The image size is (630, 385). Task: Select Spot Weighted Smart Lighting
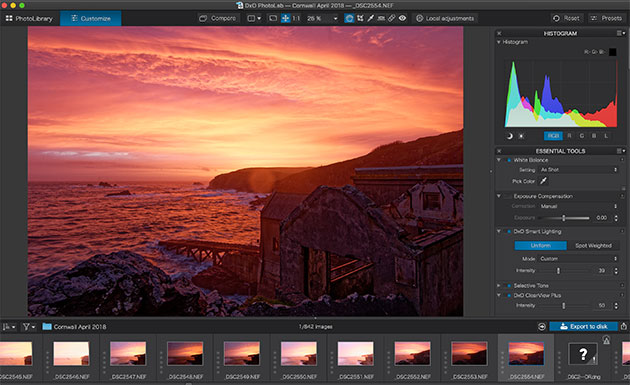[x=593, y=246]
